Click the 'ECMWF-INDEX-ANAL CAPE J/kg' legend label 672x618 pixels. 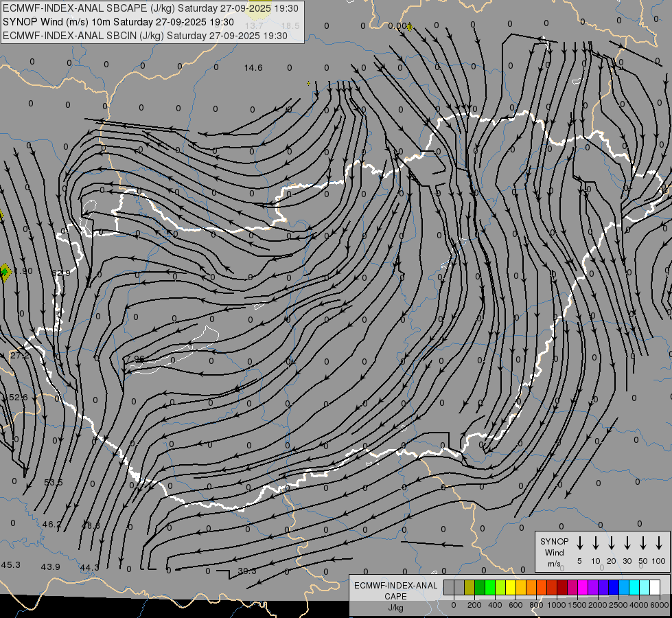click(395, 596)
